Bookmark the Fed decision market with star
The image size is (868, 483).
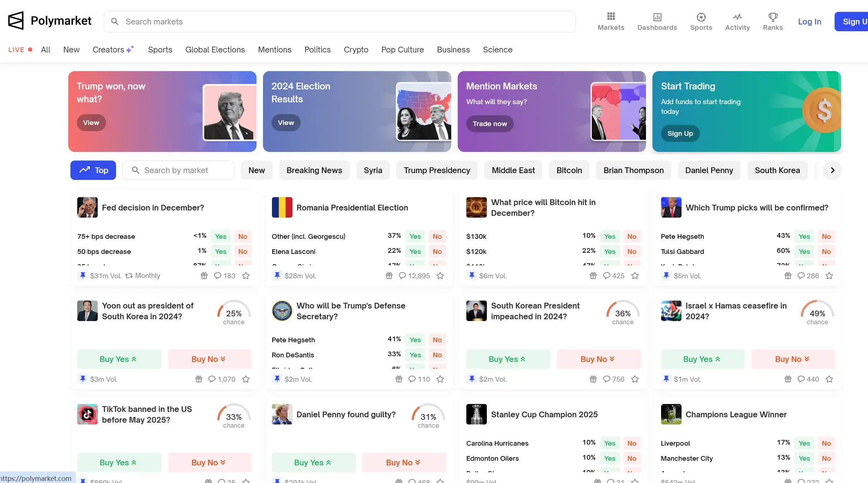[x=246, y=275]
